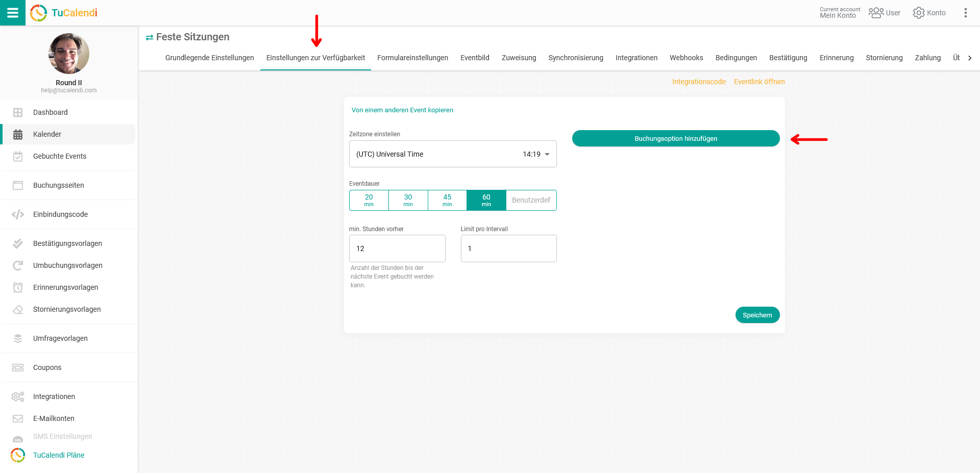Open the User group icon
This screenshot has width=980, height=473.
pyautogui.click(x=876, y=13)
